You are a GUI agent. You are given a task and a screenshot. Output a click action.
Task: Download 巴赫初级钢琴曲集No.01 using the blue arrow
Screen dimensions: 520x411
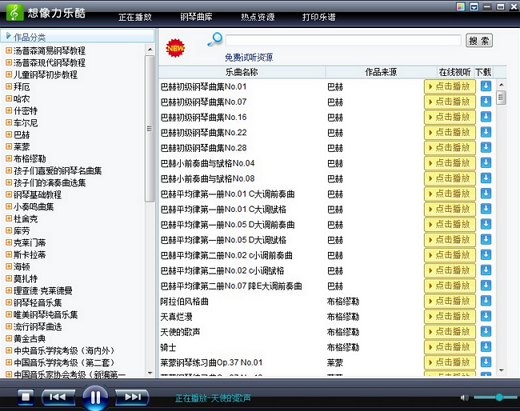(486, 86)
